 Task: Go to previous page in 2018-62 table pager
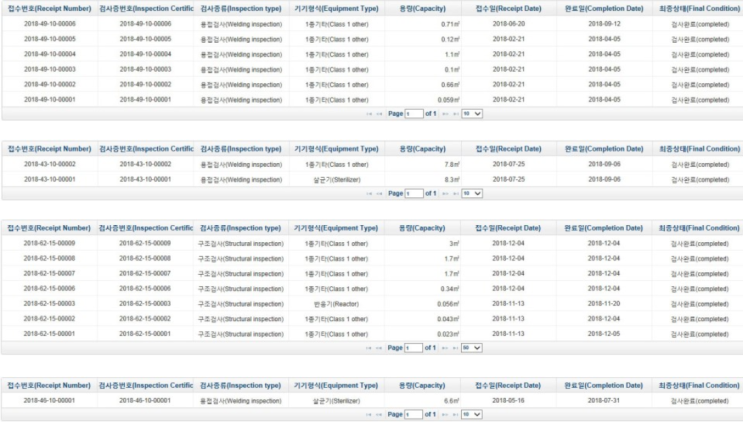tap(379, 348)
